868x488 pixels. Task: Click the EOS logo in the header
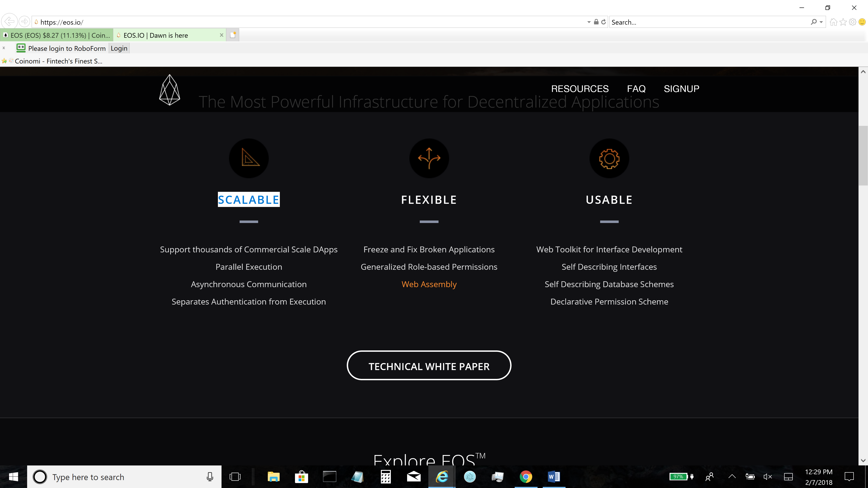point(170,90)
